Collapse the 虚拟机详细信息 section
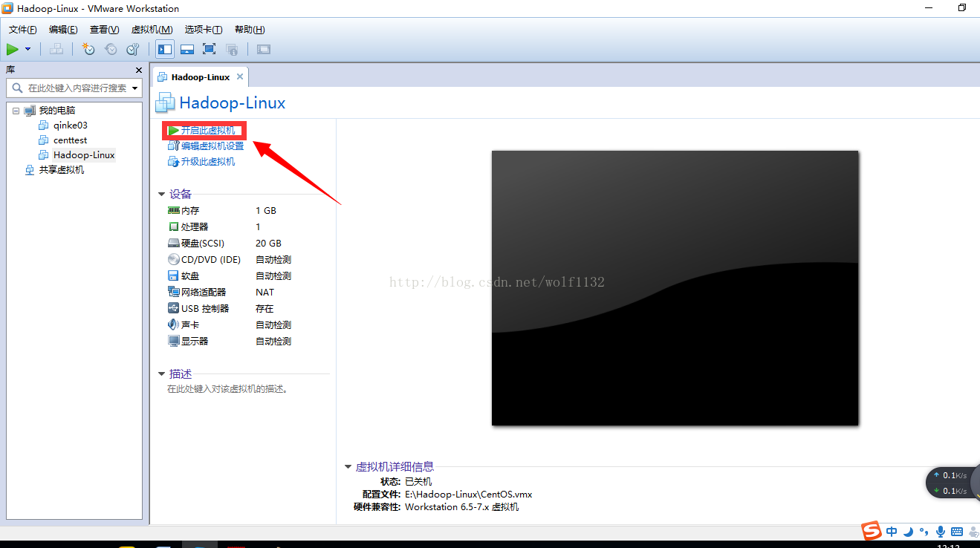The height and width of the screenshot is (548, 980). (348, 467)
